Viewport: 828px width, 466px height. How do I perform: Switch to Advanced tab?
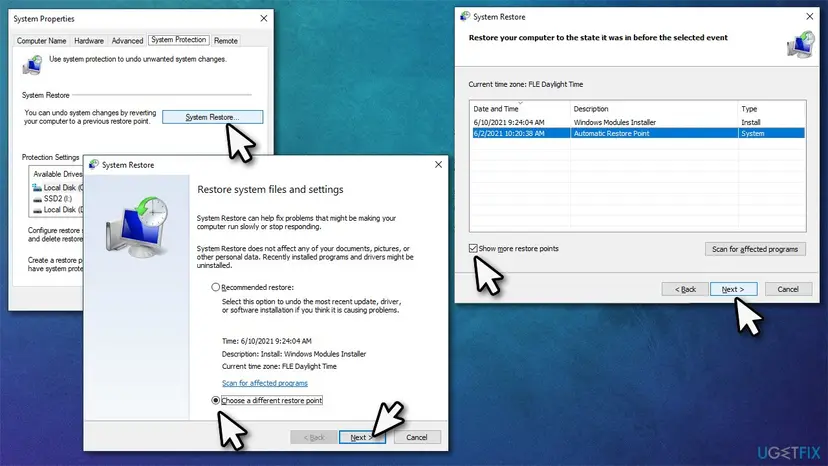[x=127, y=41]
